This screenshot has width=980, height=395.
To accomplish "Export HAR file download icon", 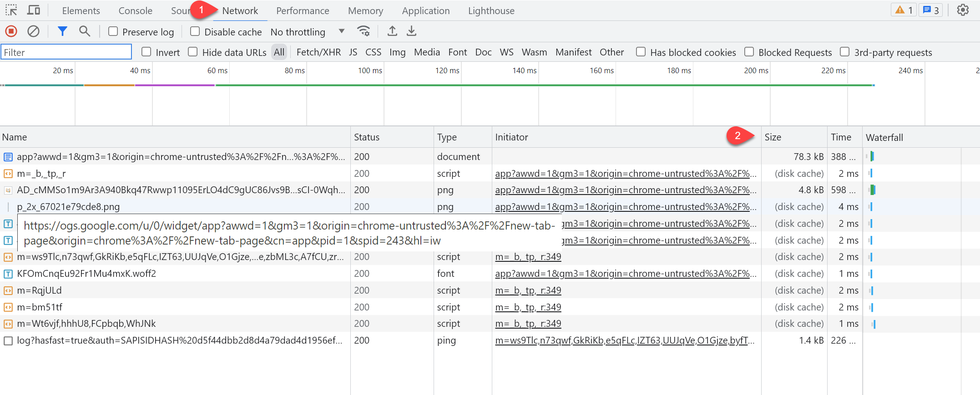I will pyautogui.click(x=411, y=31).
